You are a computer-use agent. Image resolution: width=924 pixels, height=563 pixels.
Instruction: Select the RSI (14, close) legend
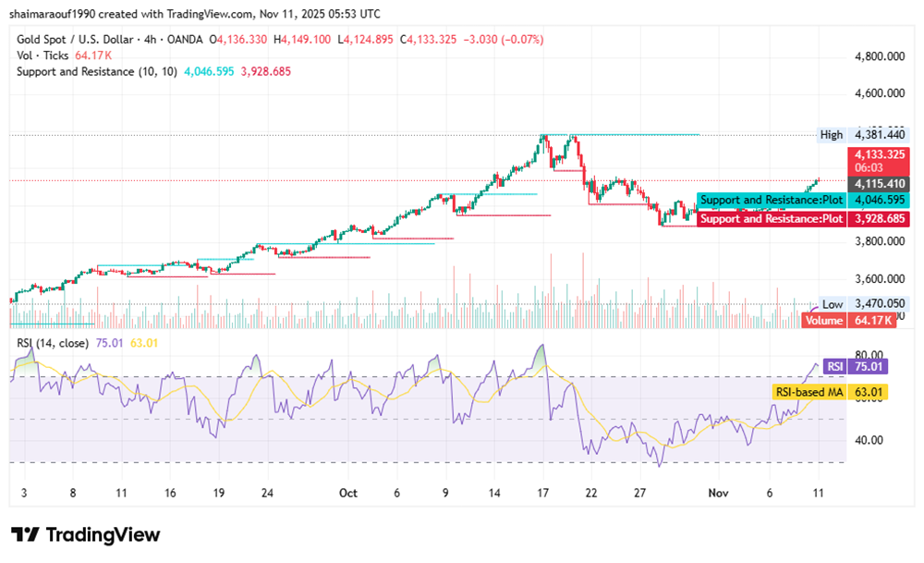pos(53,344)
